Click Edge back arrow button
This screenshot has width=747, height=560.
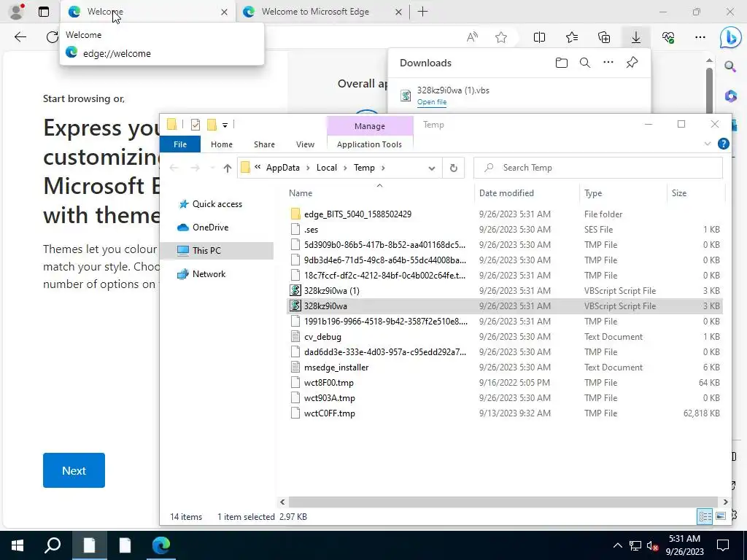coord(20,37)
